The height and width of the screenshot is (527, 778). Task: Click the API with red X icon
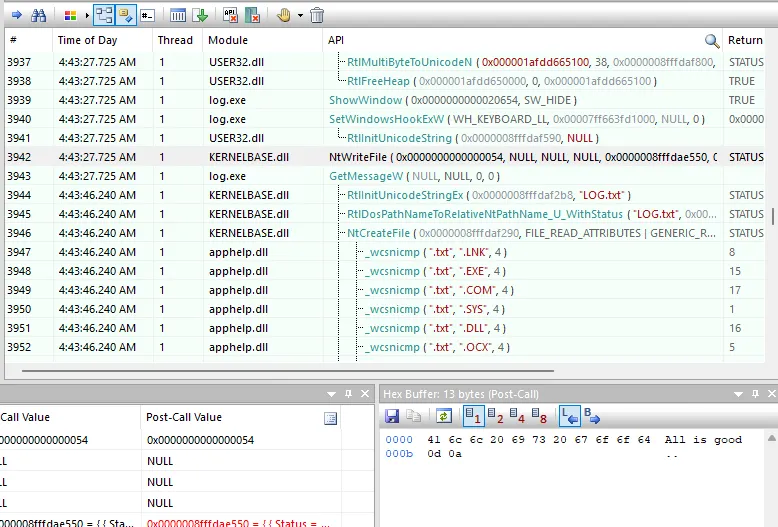tap(230, 15)
